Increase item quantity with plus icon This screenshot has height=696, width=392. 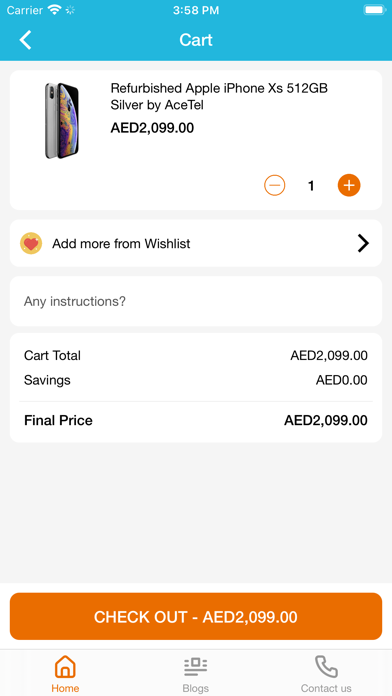349,186
